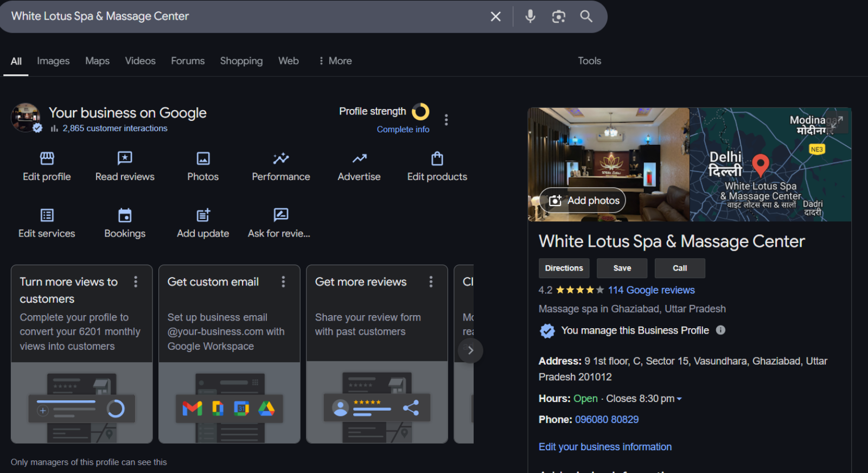Click the Directions button
Viewport: 868px width, 473px height.
564,268
